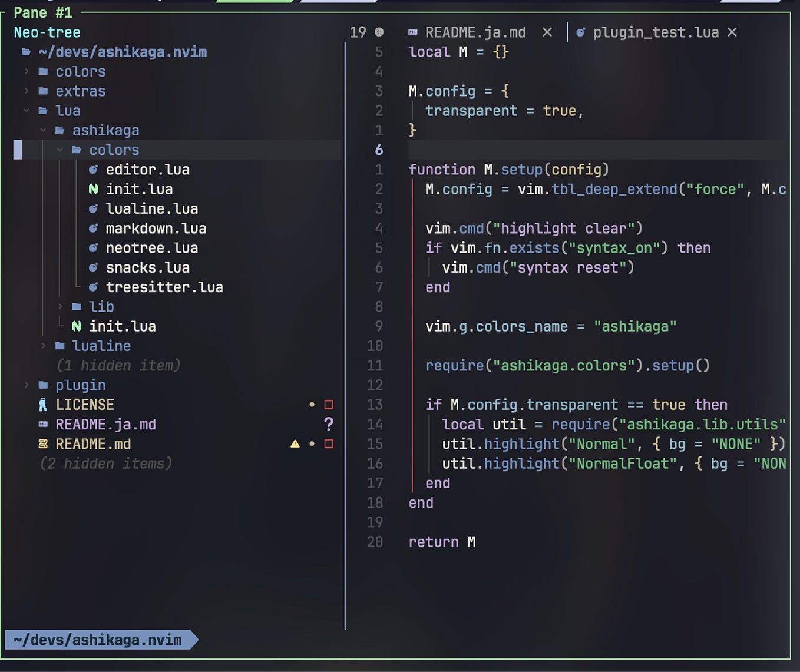Click the folder icon next to colors under ashikaga
Viewport: 800px width, 672px height.
(77, 150)
